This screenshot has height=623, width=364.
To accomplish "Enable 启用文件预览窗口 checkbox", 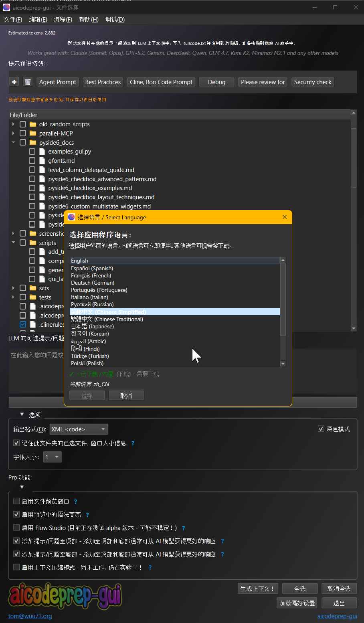I will click(16, 501).
